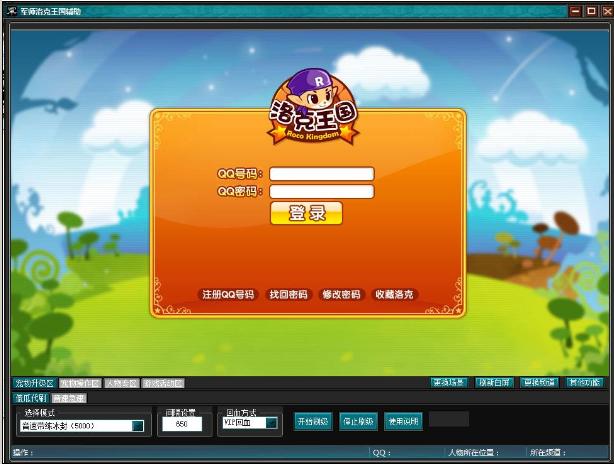Click the app icon in the title bar
The height and width of the screenshot is (464, 614).
(x=10, y=10)
